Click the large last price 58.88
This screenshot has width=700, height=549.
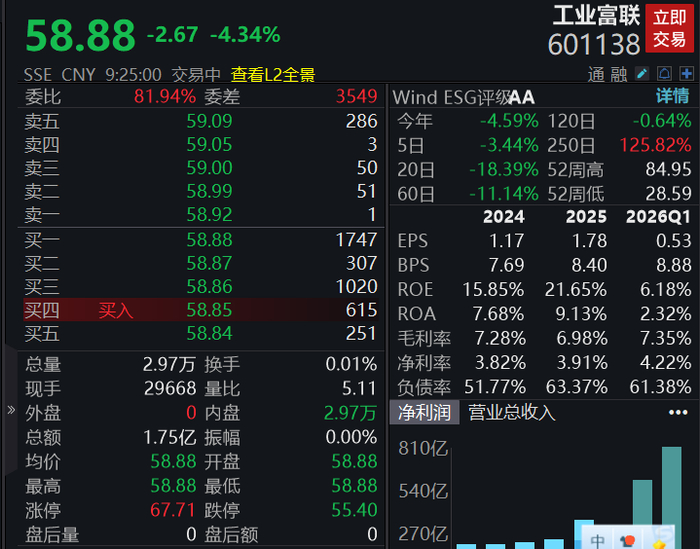(x=80, y=35)
